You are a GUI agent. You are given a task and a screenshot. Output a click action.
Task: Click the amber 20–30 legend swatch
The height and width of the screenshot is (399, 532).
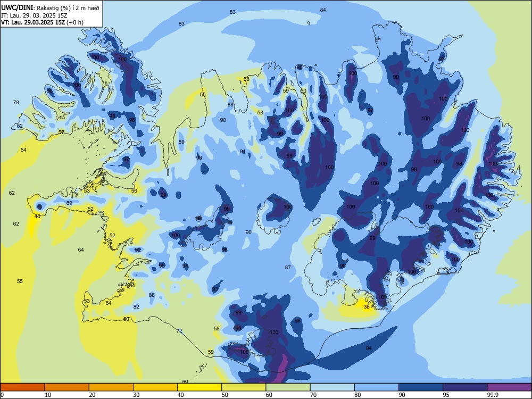pyautogui.click(x=111, y=387)
